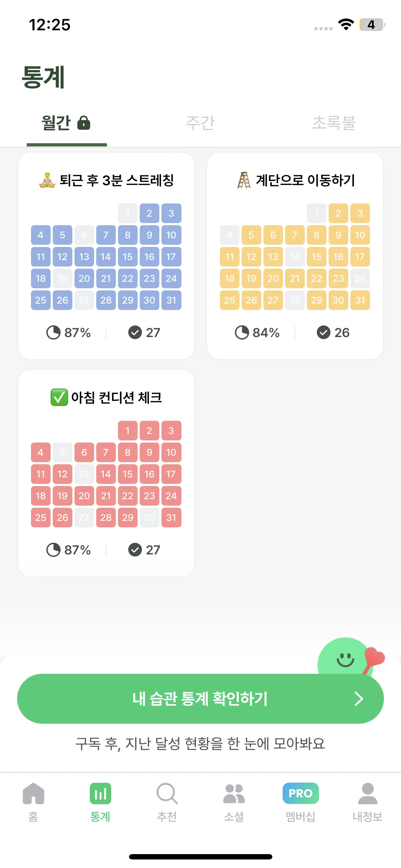Tap the arrow chevron on green banner
401x868 pixels.
pyautogui.click(x=359, y=699)
